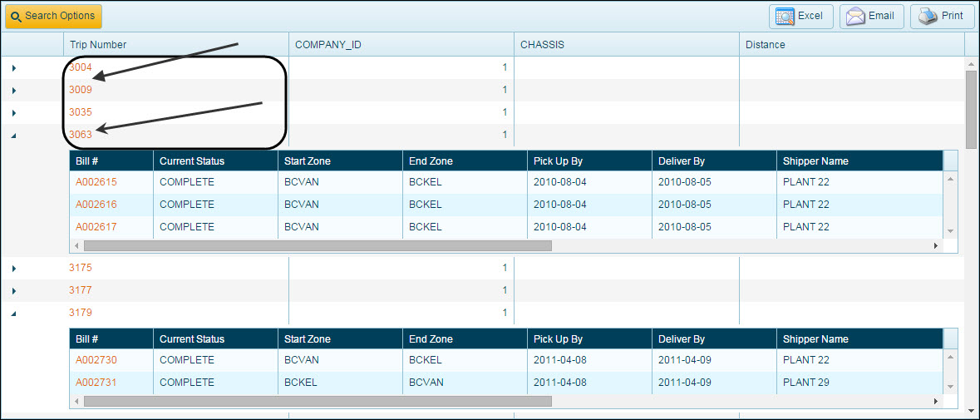
Task: Open bill A002730 link
Action: [96, 360]
